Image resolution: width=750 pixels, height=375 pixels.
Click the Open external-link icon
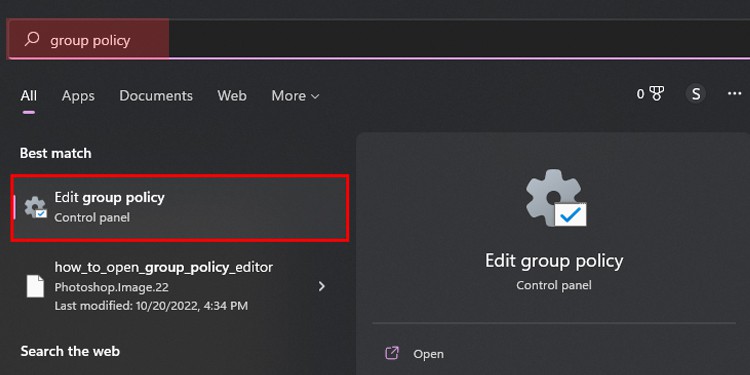pos(392,353)
